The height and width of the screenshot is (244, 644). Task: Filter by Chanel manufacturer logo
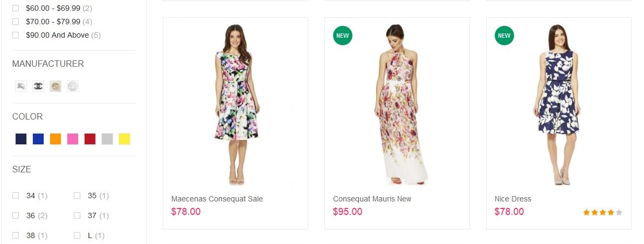pyautogui.click(x=38, y=86)
